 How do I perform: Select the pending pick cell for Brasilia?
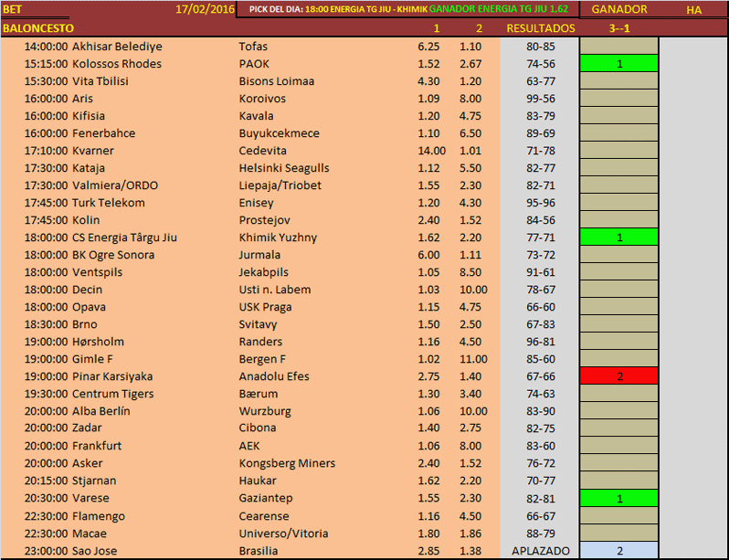point(618,551)
